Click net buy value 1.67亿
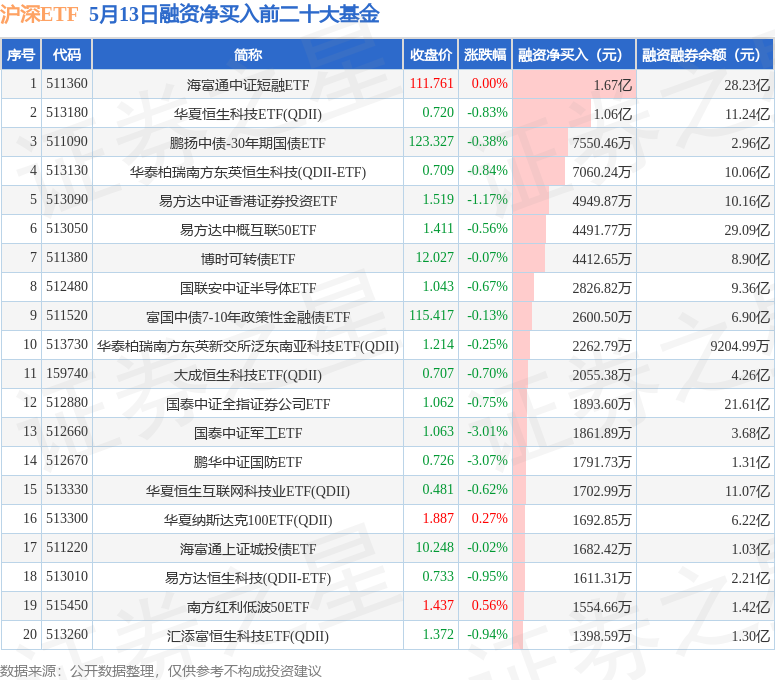 coord(612,85)
